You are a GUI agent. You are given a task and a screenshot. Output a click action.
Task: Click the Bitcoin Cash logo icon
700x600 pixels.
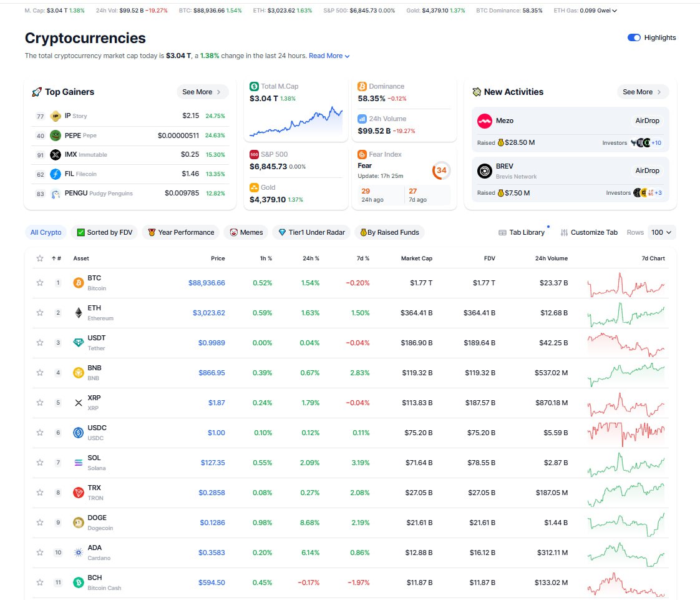(x=78, y=582)
